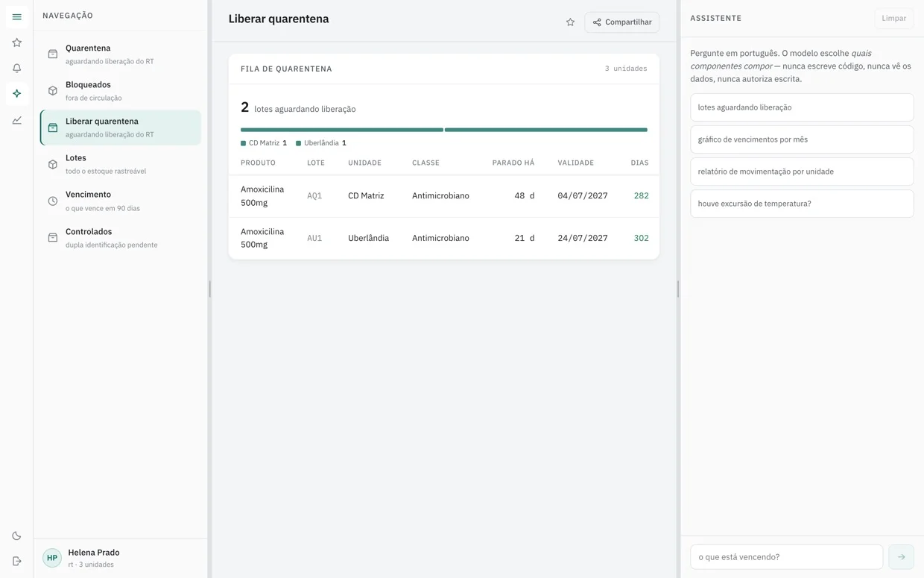924x578 pixels.
Task: Select Liberar quarentena navigation item
Action: (121, 128)
